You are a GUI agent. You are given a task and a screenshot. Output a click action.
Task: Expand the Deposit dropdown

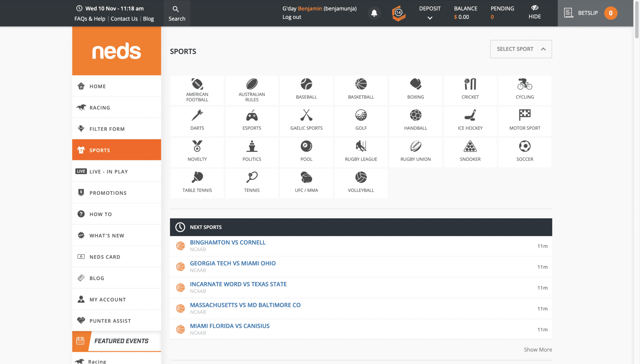pyautogui.click(x=430, y=13)
